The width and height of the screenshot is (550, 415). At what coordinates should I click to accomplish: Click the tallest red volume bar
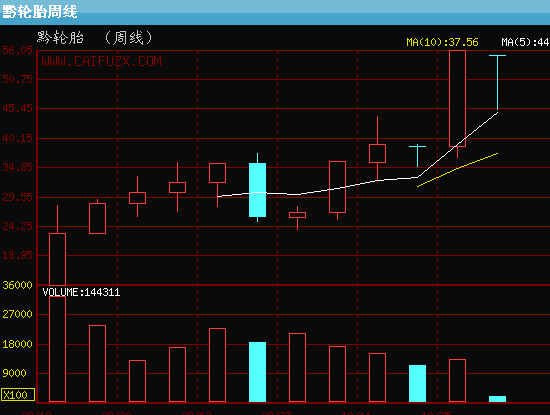[58, 349]
